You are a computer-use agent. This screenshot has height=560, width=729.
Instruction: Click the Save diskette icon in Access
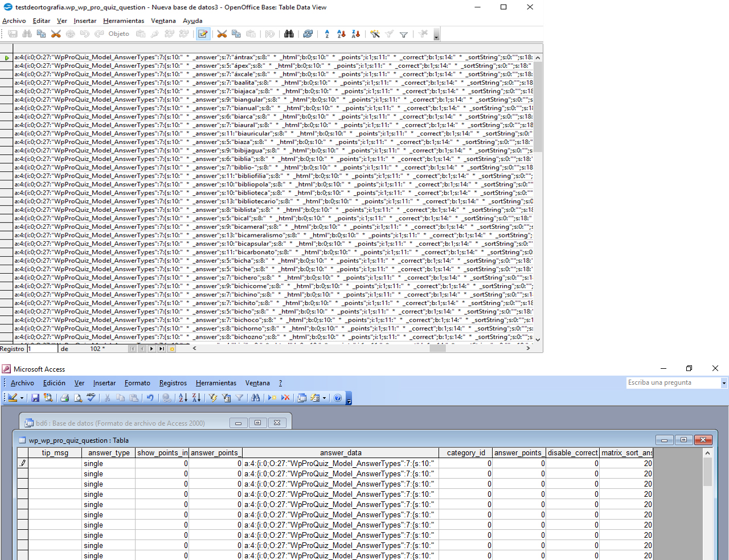pos(35,398)
